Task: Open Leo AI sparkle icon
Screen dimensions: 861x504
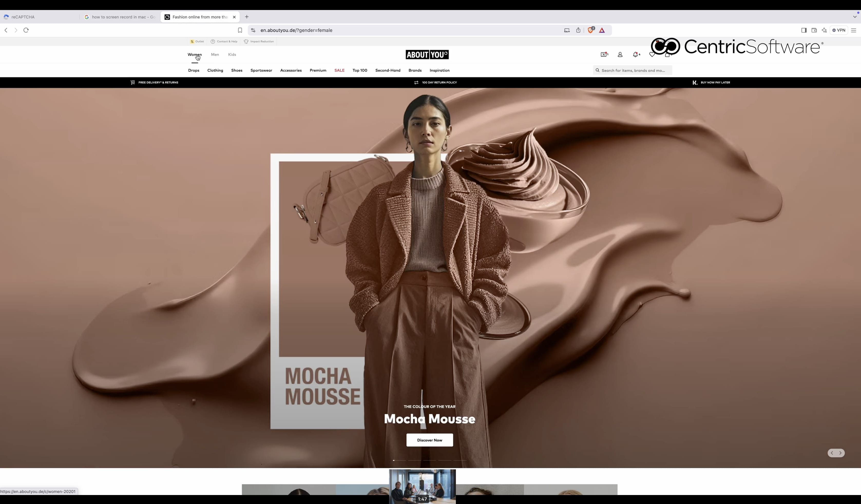Action: (x=824, y=30)
